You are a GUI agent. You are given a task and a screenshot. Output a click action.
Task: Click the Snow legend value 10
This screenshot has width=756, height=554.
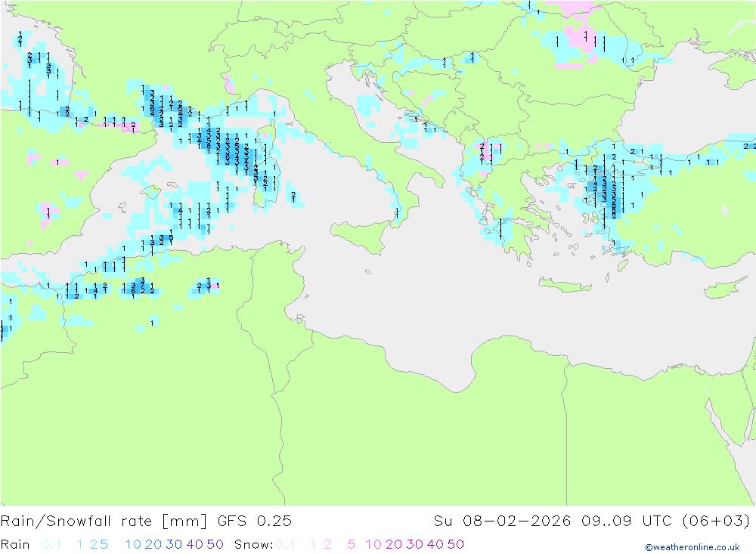tap(373, 544)
